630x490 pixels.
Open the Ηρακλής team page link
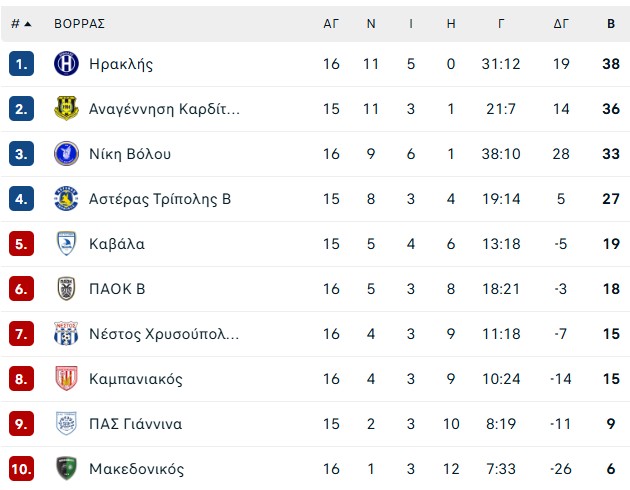click(x=121, y=64)
